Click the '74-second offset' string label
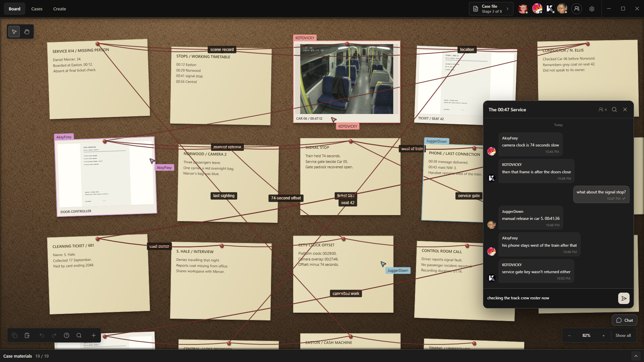644x362 pixels. coord(286,198)
